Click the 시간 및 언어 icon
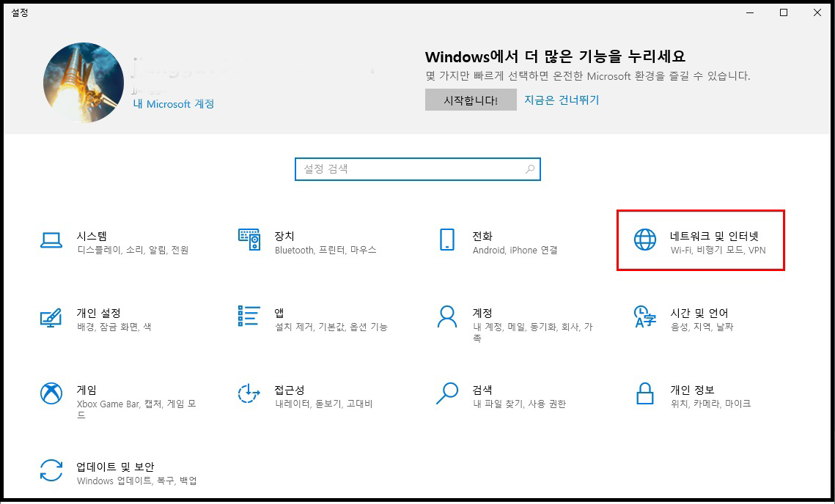The width and height of the screenshot is (835, 504). click(x=645, y=316)
